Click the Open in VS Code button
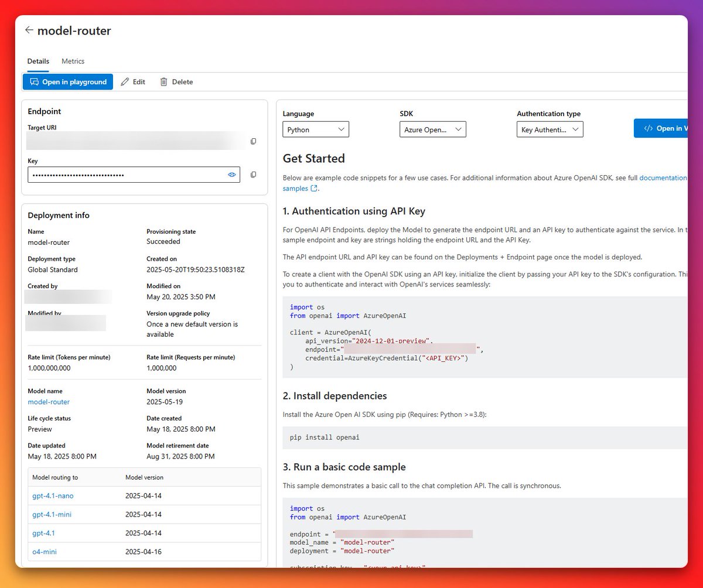This screenshot has width=703, height=588. pyautogui.click(x=661, y=128)
